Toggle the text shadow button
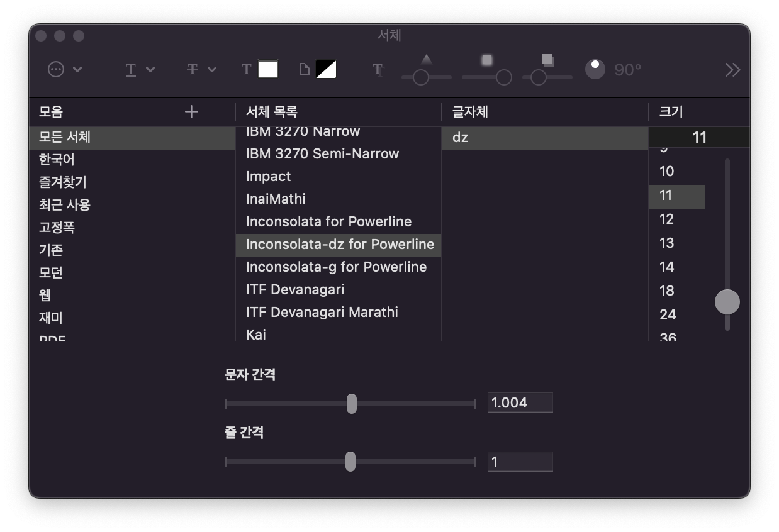Viewport: 779px width, 532px height. tap(378, 69)
